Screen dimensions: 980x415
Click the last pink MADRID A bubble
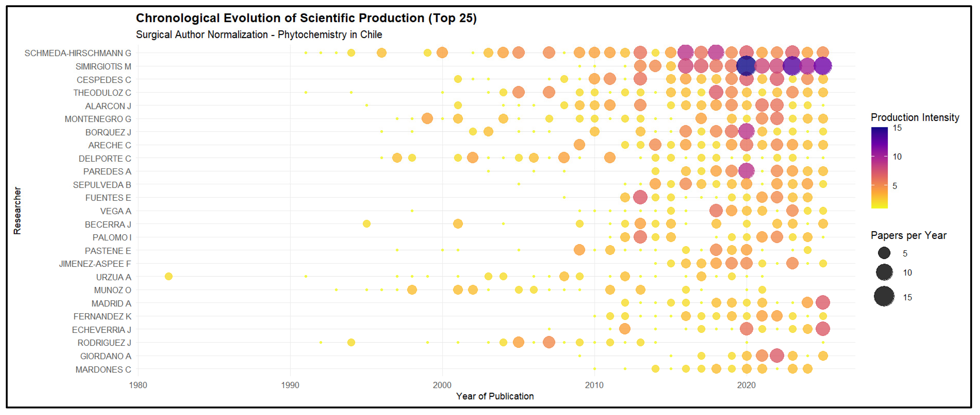[823, 302]
